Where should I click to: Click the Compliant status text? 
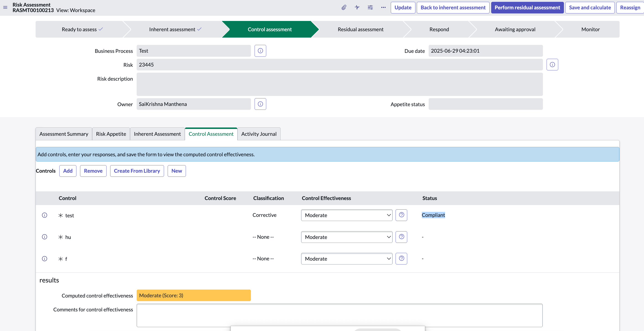[433, 215]
